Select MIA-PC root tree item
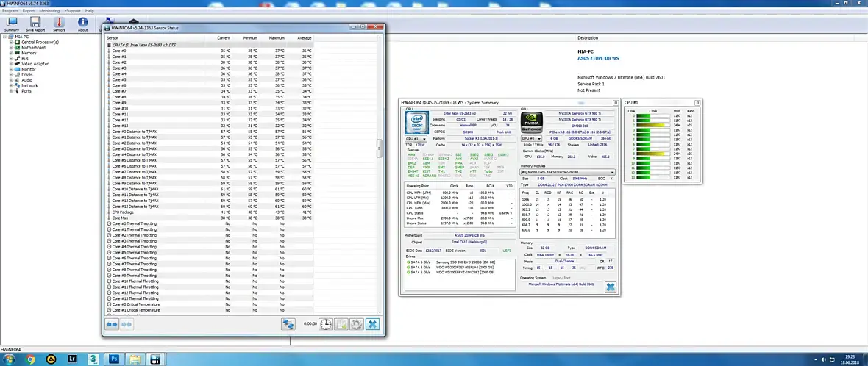 (x=23, y=37)
